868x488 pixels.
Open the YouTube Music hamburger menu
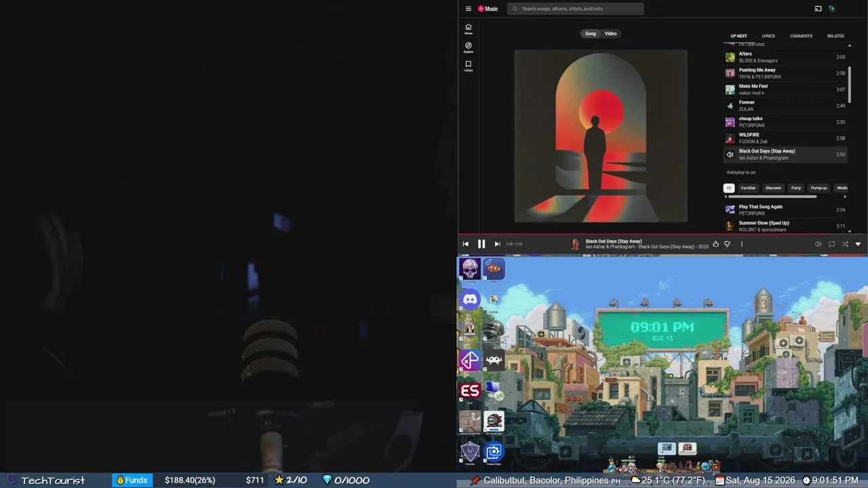click(468, 9)
